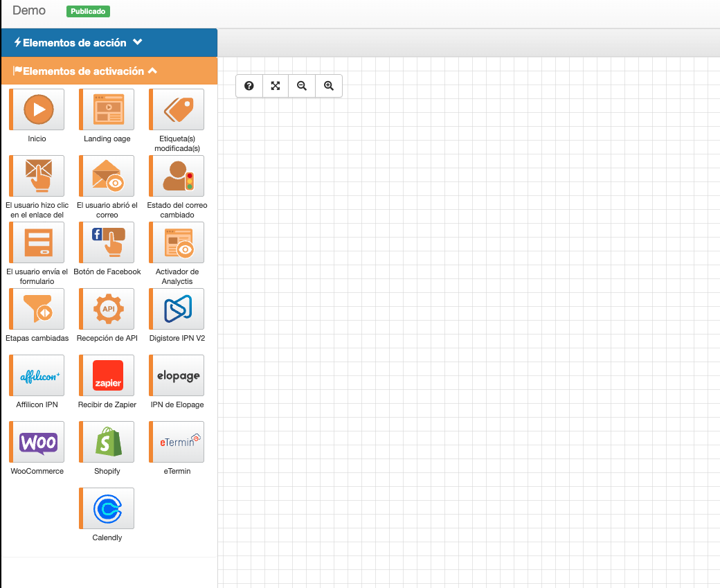Collapse the Elementos de activación panel
Viewport: 720px width, 588px height.
pos(109,71)
